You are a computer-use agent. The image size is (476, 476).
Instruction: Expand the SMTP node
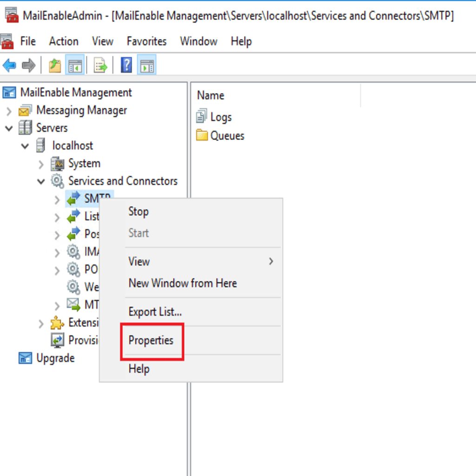[57, 200]
